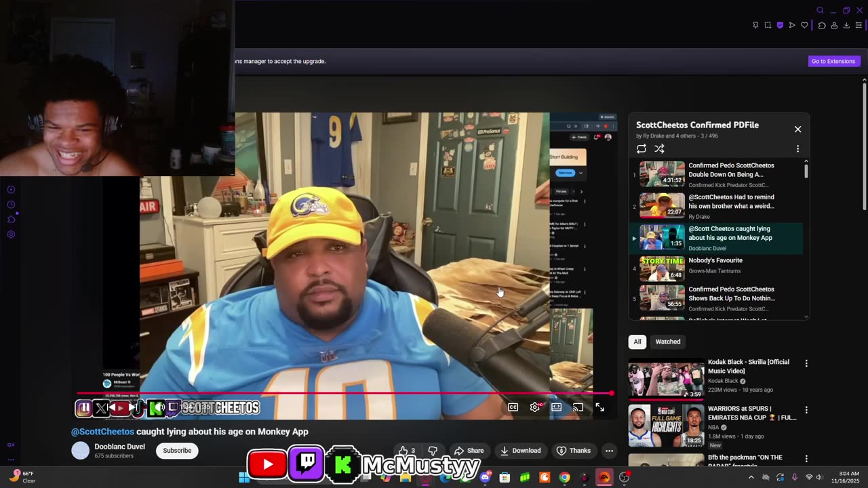The width and height of the screenshot is (868, 488).
Task: Close the ScottCheetos playlist panel
Action: tap(797, 129)
